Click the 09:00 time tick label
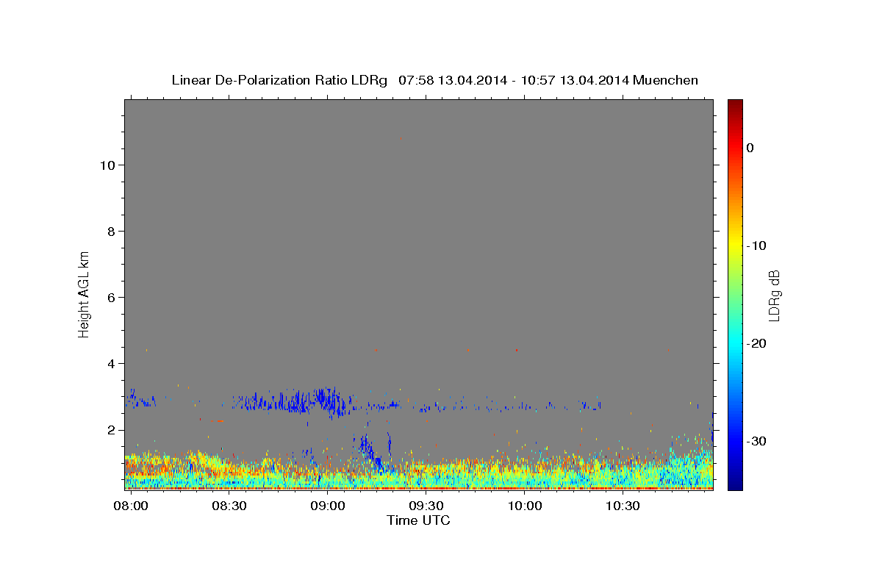The height and width of the screenshot is (588, 882). pyautogui.click(x=328, y=506)
